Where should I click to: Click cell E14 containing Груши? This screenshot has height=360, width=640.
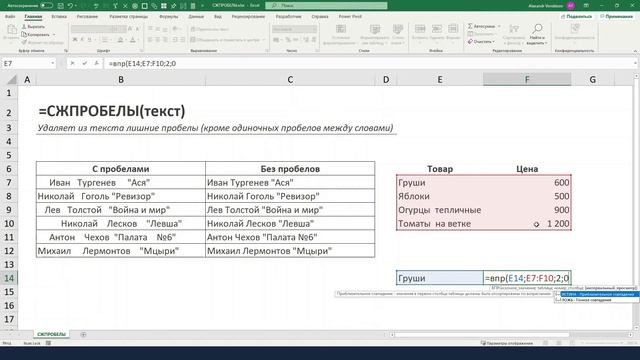click(x=440, y=278)
